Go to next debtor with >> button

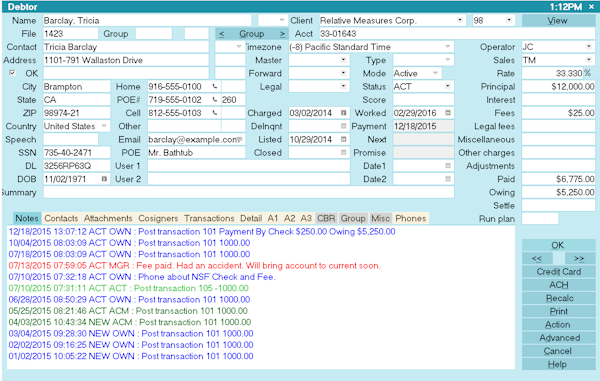[x=579, y=259]
